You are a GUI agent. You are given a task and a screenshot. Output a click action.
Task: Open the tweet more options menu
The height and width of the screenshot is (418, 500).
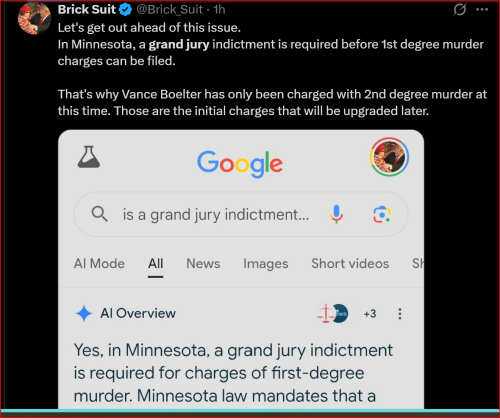tap(482, 9)
